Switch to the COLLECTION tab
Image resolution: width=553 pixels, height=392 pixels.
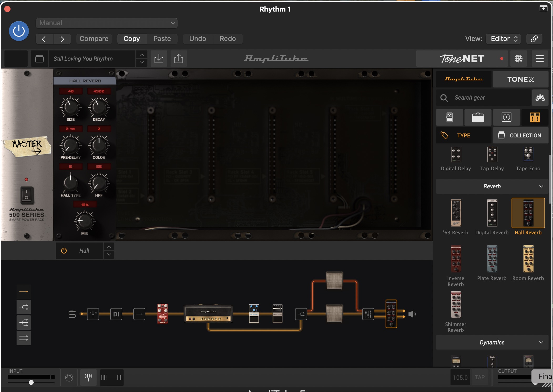point(520,135)
